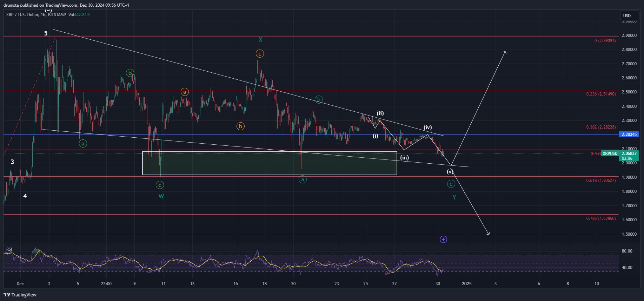Select the (i) subwave label
Viewport: 644px width, 301px height.
pos(376,136)
